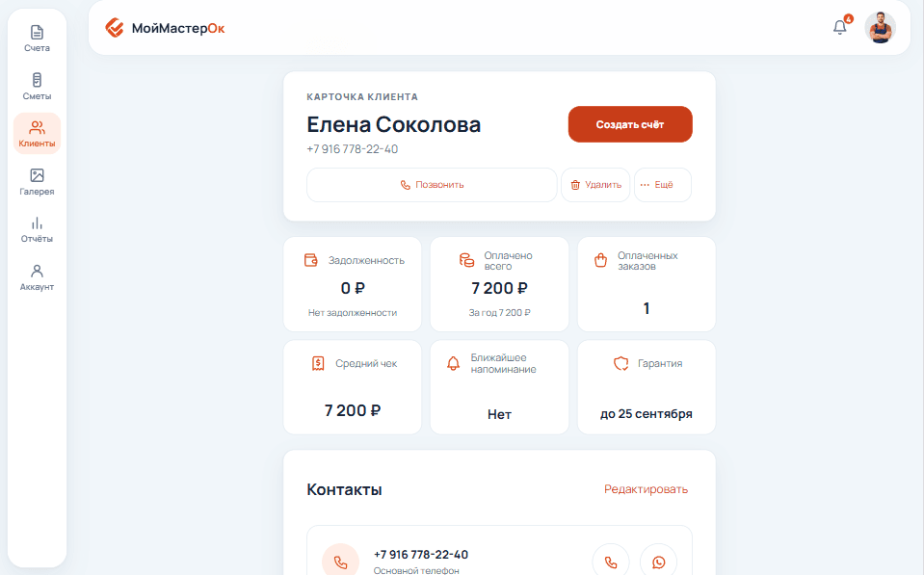
Task: Open Отчёты from the sidebar
Action: [x=37, y=229]
